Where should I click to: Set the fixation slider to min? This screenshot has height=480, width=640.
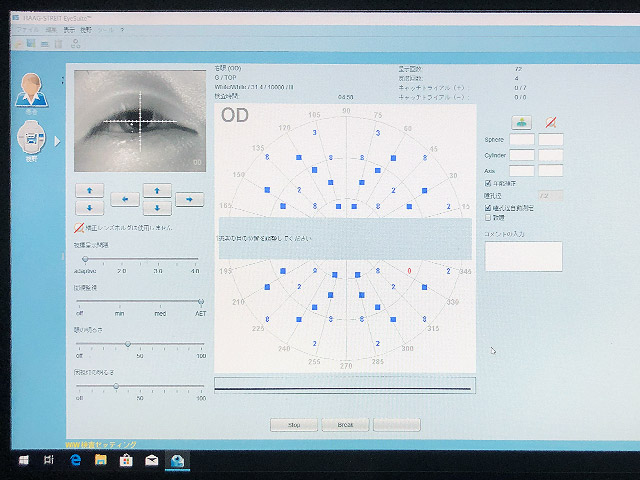(120, 302)
